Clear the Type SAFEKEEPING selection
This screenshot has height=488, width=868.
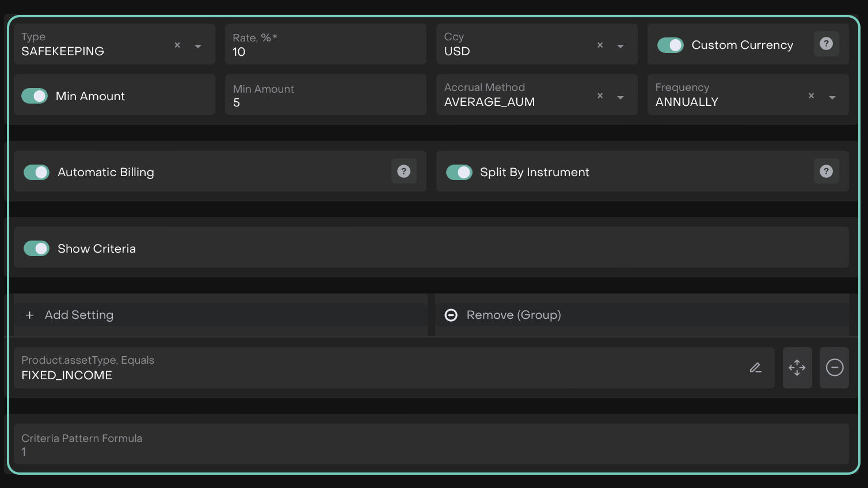177,45
